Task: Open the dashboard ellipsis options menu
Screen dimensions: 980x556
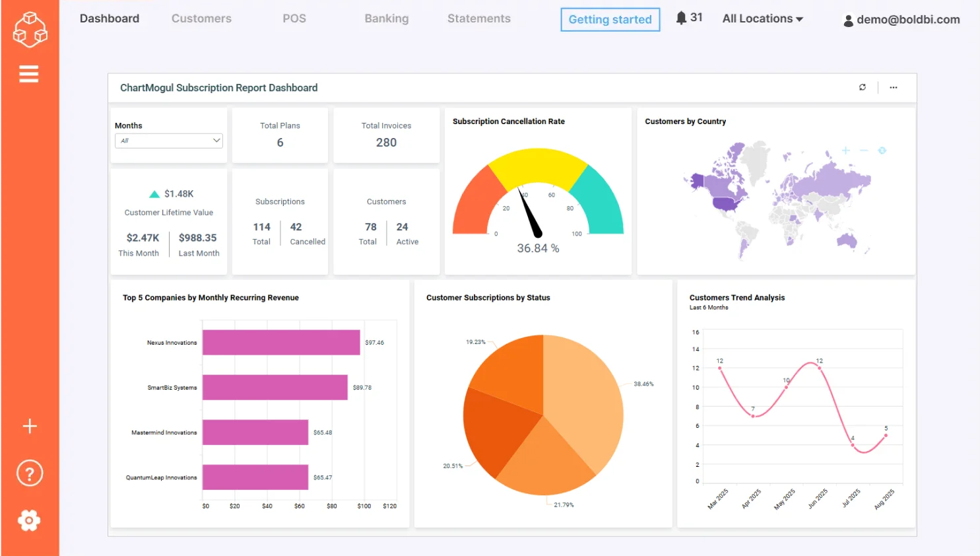Action: tap(893, 87)
